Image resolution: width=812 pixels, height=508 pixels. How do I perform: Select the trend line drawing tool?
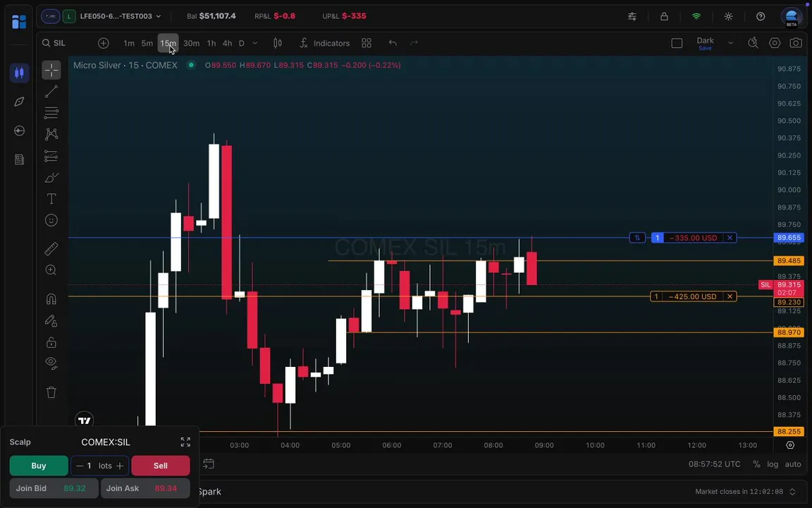coord(51,92)
